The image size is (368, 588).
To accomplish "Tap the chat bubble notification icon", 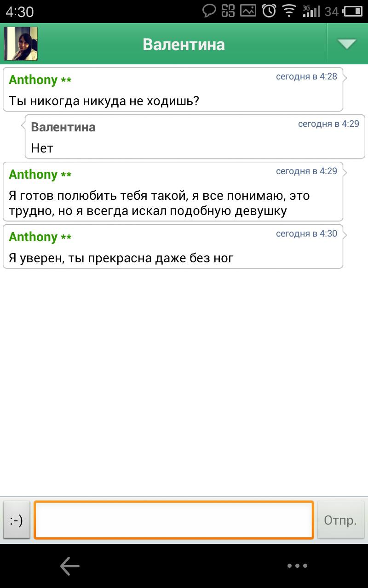I will pyautogui.click(x=210, y=11).
